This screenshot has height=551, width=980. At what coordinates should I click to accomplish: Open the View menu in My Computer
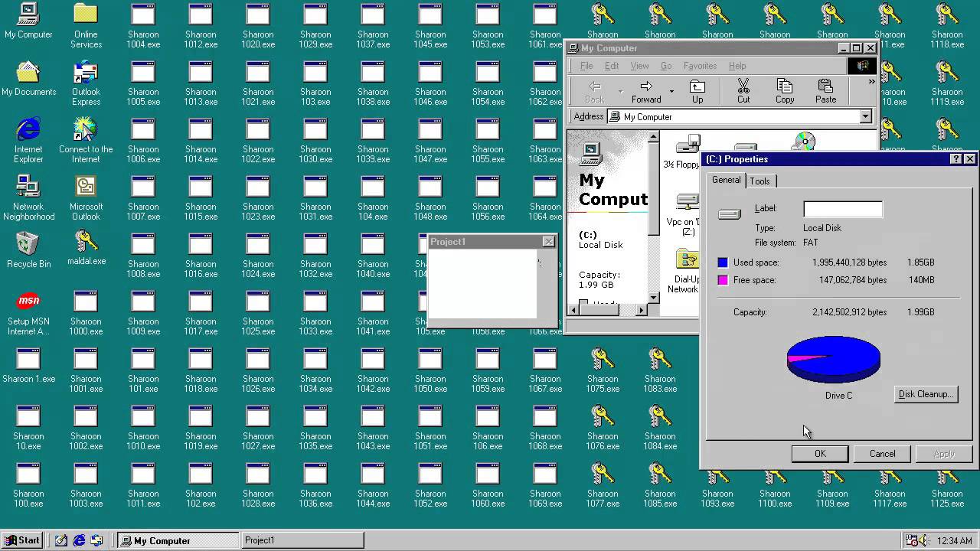coord(639,66)
